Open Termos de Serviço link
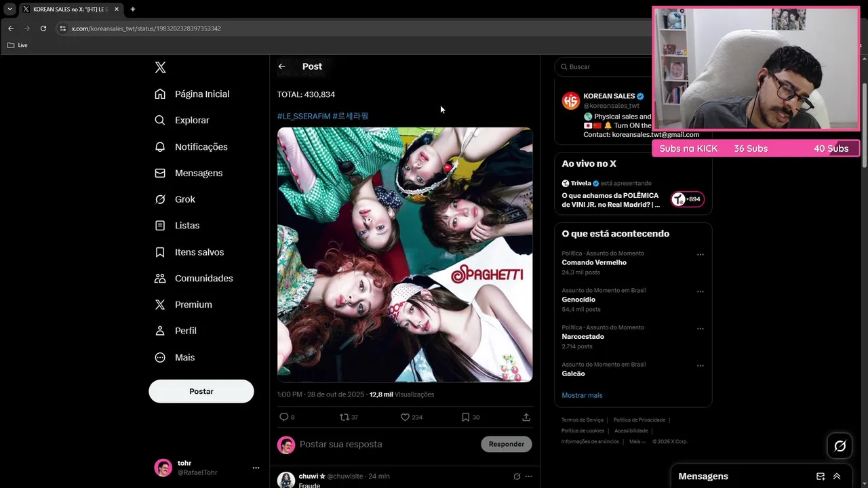This screenshot has height=488, width=868. pos(583,420)
